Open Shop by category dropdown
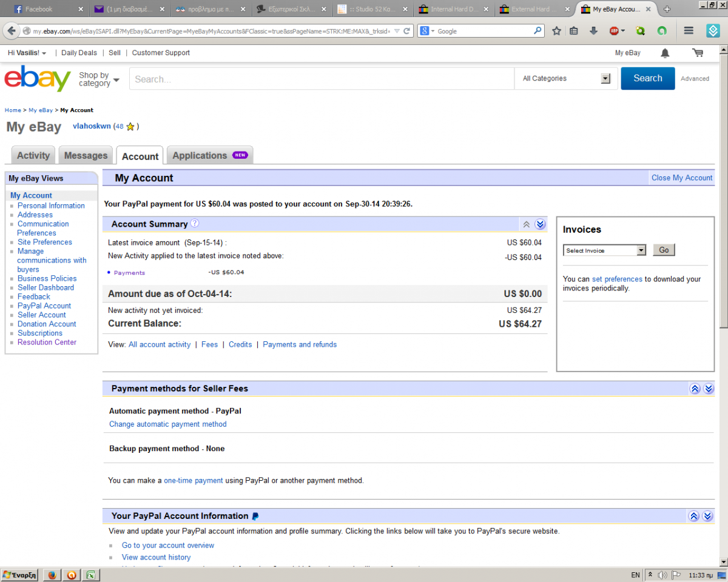The width and height of the screenshot is (728, 582). (99, 79)
